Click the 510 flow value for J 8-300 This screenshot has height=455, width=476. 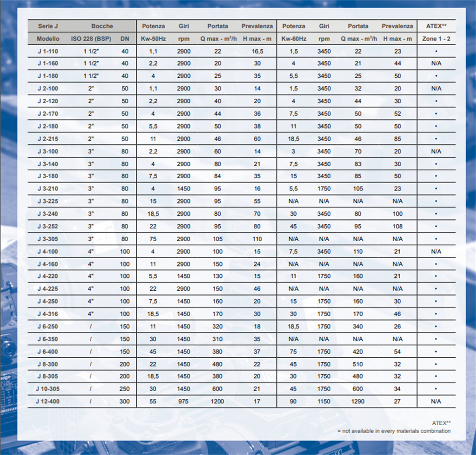coord(358,365)
